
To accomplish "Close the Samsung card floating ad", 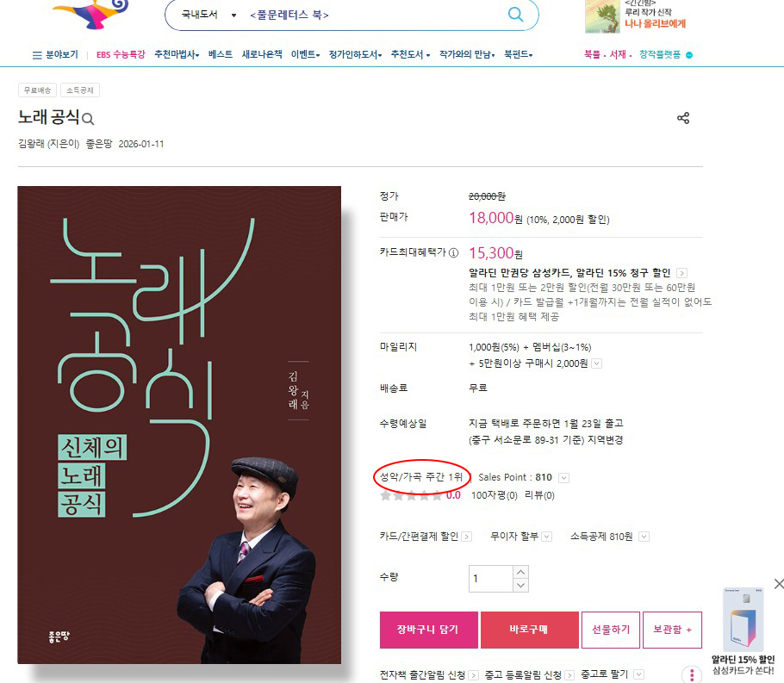I will [779, 583].
